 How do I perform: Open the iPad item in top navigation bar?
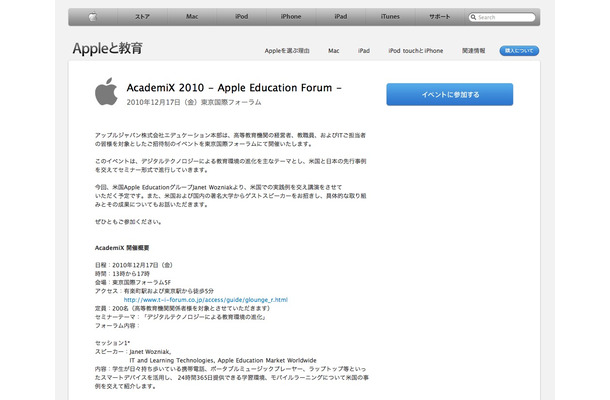click(341, 17)
